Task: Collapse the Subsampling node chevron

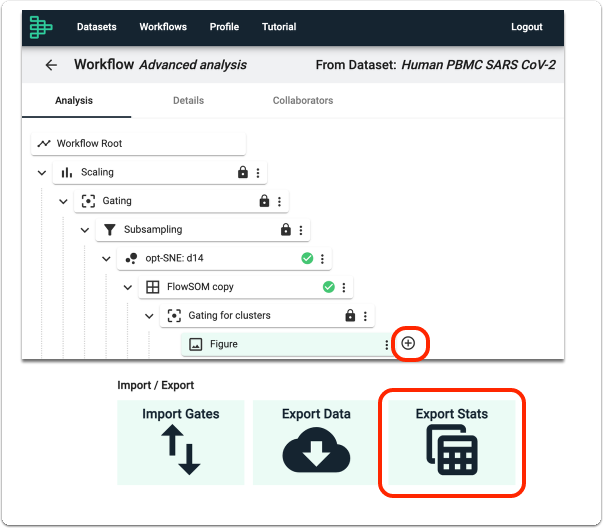Action: (x=85, y=230)
